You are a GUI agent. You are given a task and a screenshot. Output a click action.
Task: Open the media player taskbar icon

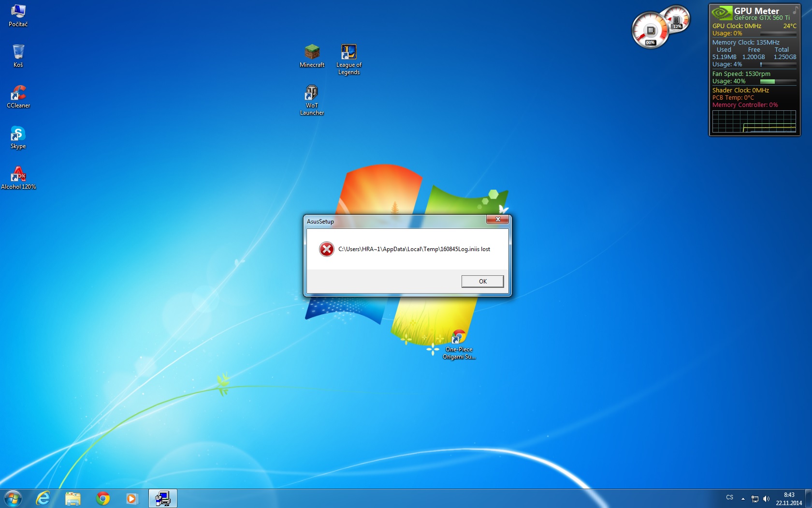[x=131, y=498]
